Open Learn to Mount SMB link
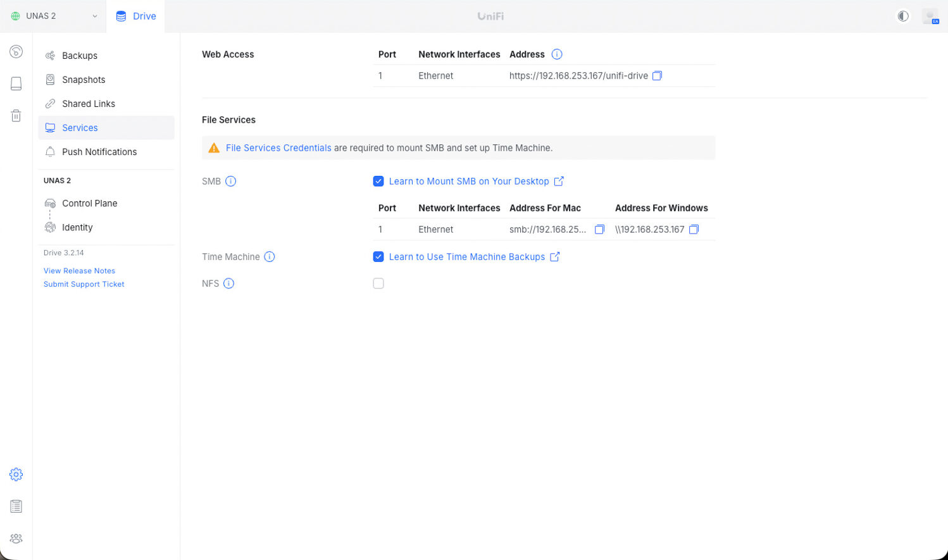The height and width of the screenshot is (560, 948). (x=469, y=182)
